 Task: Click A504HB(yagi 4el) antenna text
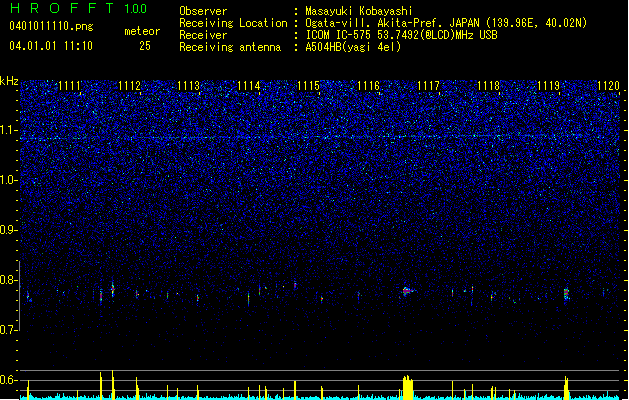coord(353,47)
